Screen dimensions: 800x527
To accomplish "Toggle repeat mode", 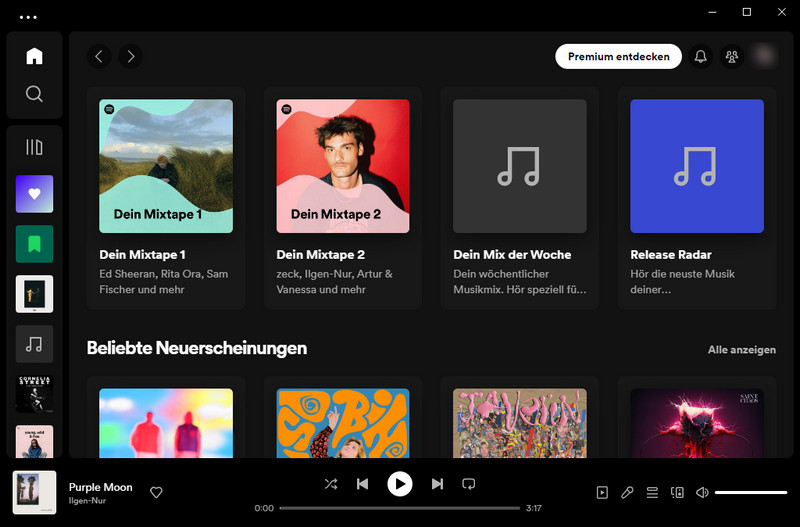I will click(468, 484).
